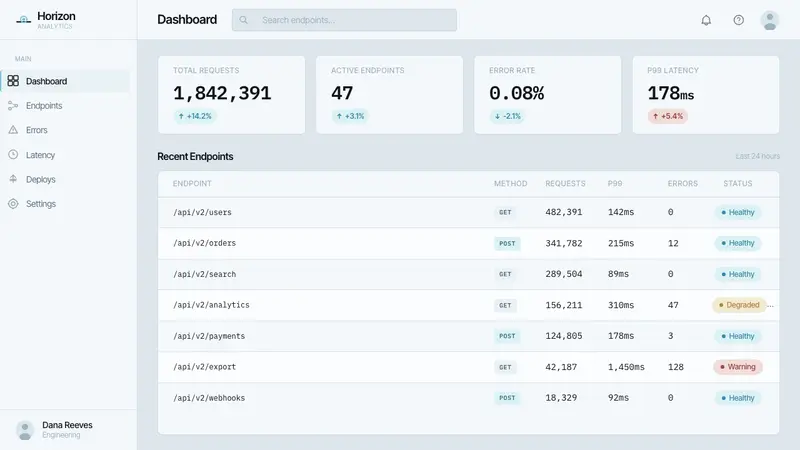This screenshot has width=800, height=450.
Task: Click the Recent Endpoints heading
Action: tap(195, 157)
